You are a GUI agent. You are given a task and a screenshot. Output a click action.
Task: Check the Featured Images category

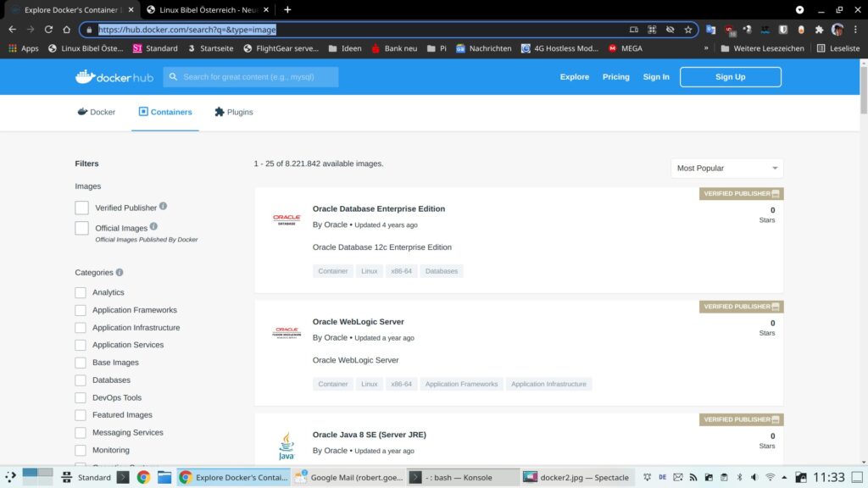pos(81,415)
